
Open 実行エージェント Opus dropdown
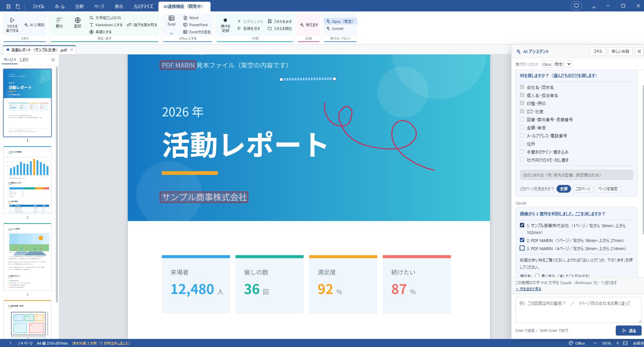(556, 64)
